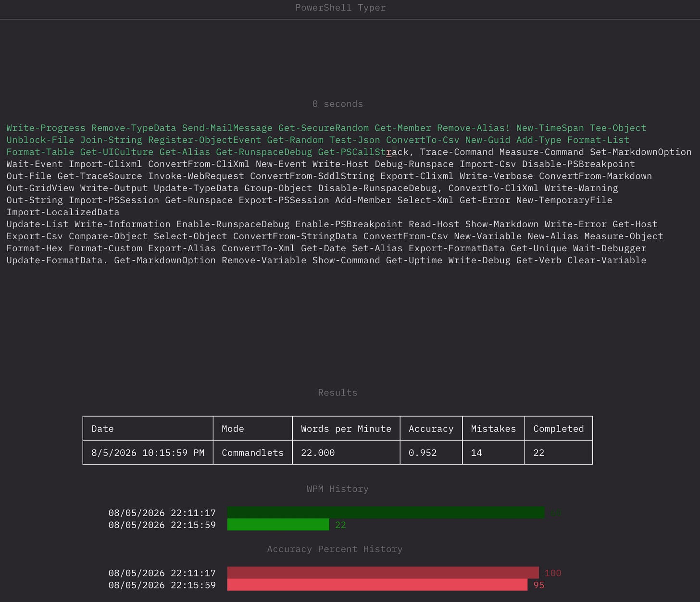
Task: Select the 8/5/2026 10:15:59 PM date cell
Action: coord(148,453)
